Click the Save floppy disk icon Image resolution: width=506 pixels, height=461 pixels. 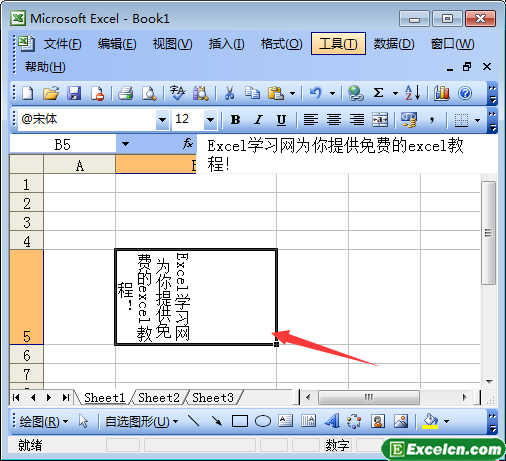(x=74, y=93)
